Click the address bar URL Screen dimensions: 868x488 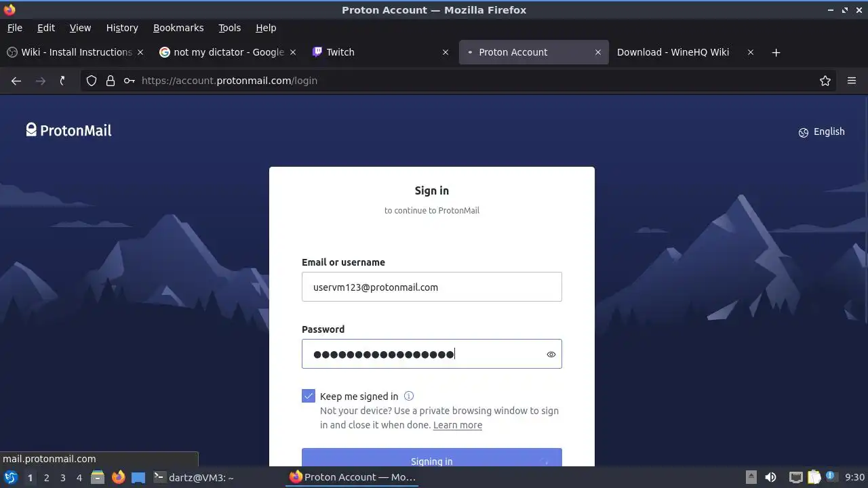[x=229, y=81]
